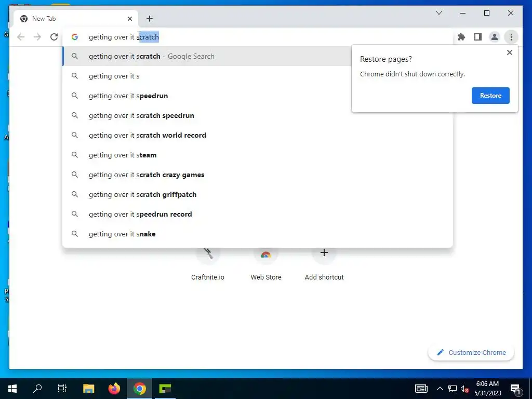Open the taskbar clock showing 6:06 AM
This screenshot has width=532, height=399.
pyautogui.click(x=487, y=389)
